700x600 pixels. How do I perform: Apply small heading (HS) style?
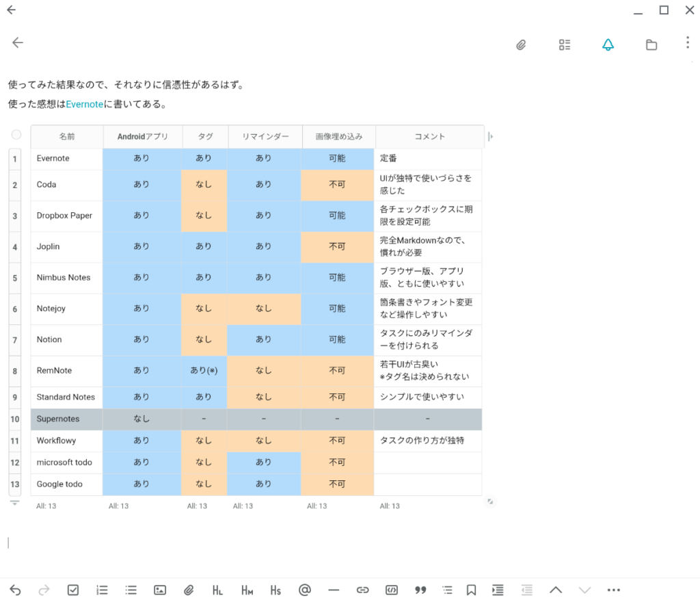point(275,590)
